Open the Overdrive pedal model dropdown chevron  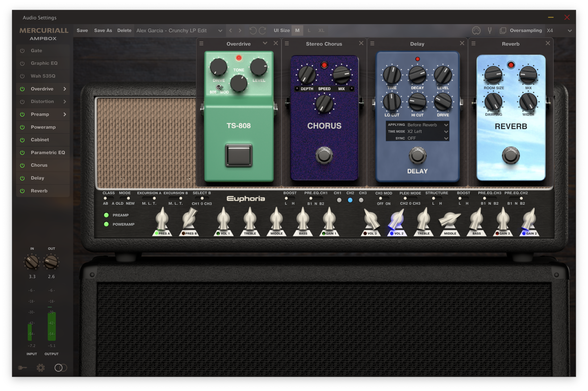pos(265,43)
